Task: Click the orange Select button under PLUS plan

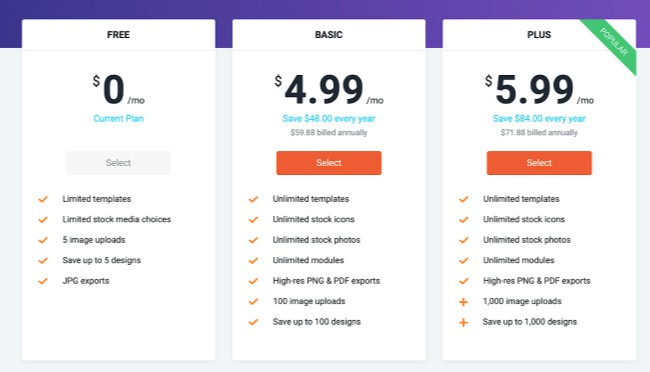Action: (539, 163)
